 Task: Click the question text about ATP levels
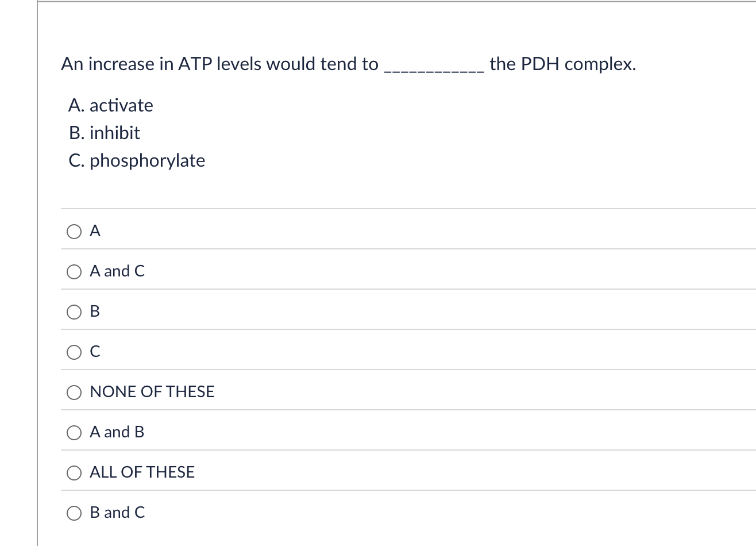click(x=348, y=64)
